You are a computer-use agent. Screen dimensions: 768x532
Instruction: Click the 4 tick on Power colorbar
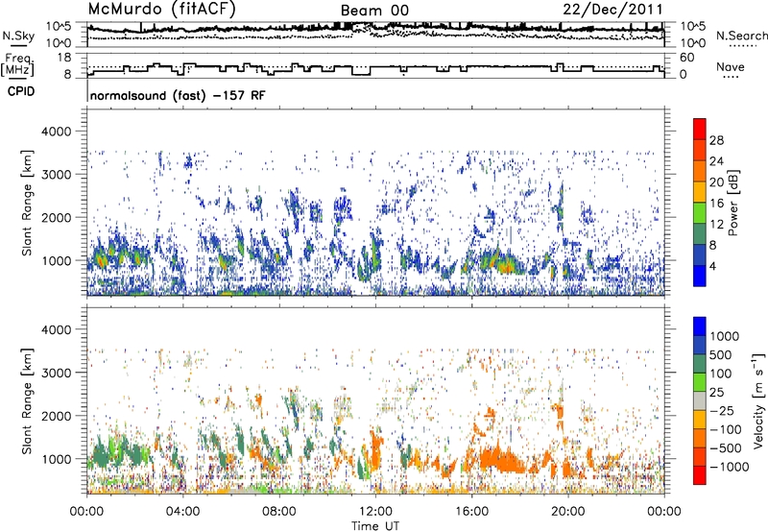click(x=712, y=266)
